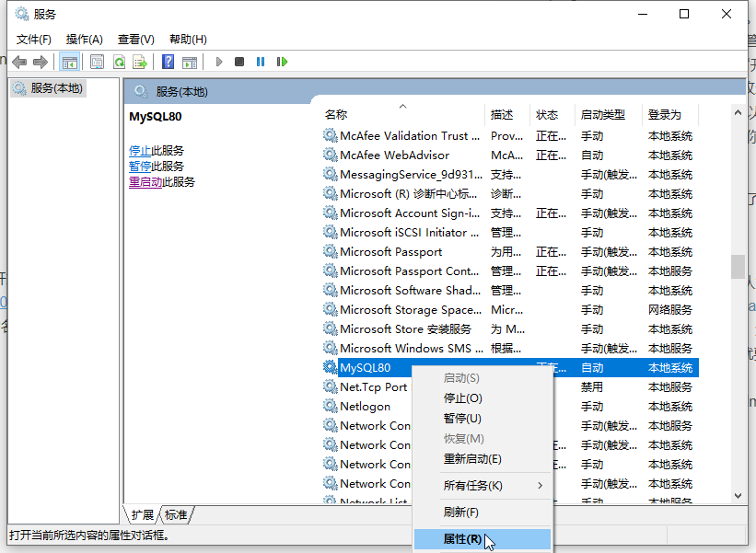This screenshot has width=756, height=553.
Task: Toggle the console tree show/hide icon
Action: (69, 62)
